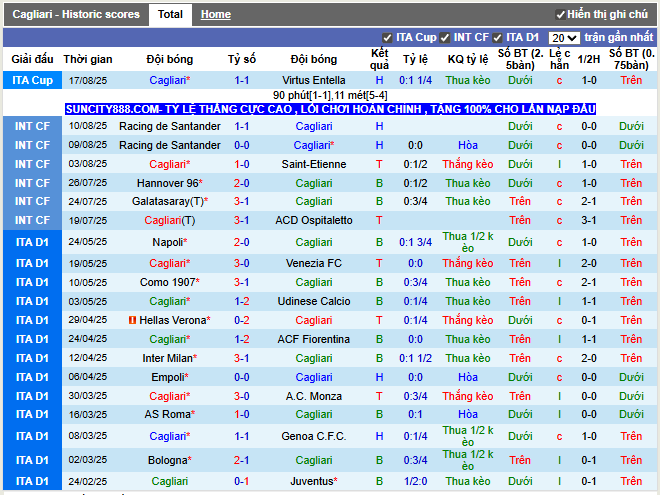
Task: Click the date 12/04/25 cell
Action: pyautogui.click(x=88, y=358)
